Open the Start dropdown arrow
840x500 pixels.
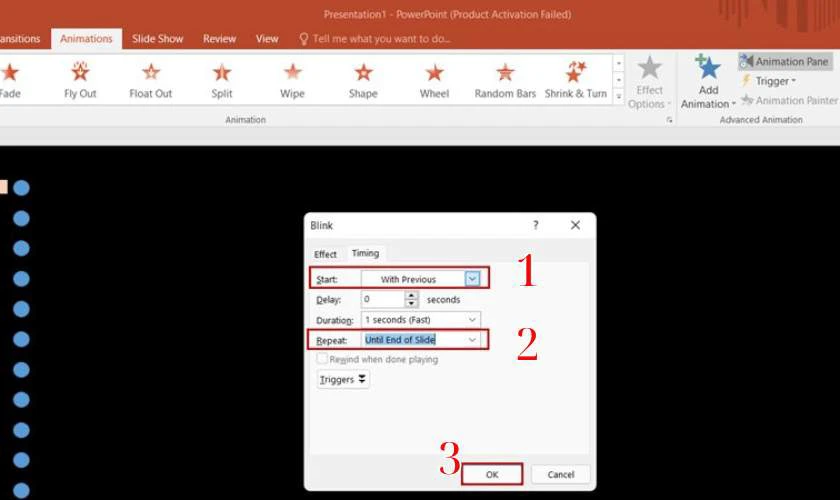tap(472, 279)
